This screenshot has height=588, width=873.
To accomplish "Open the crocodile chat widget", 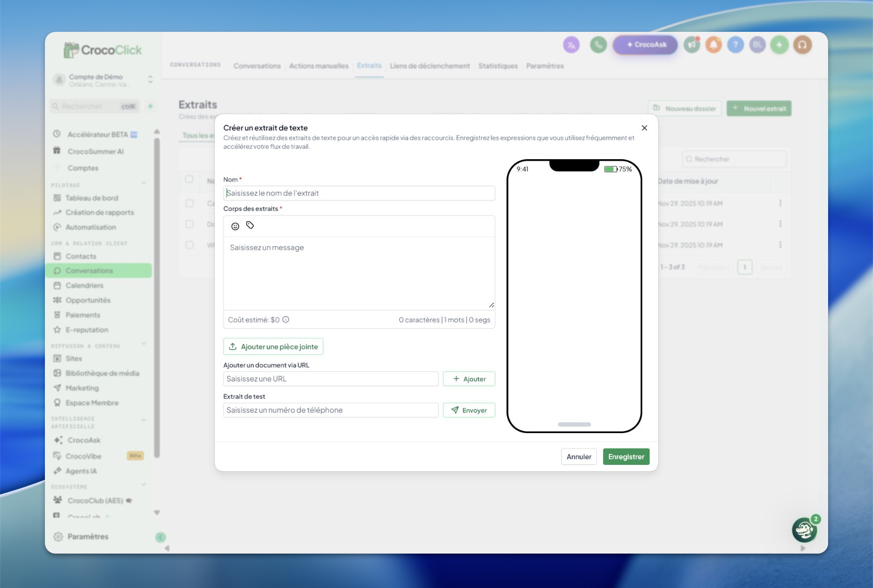I will (x=805, y=530).
